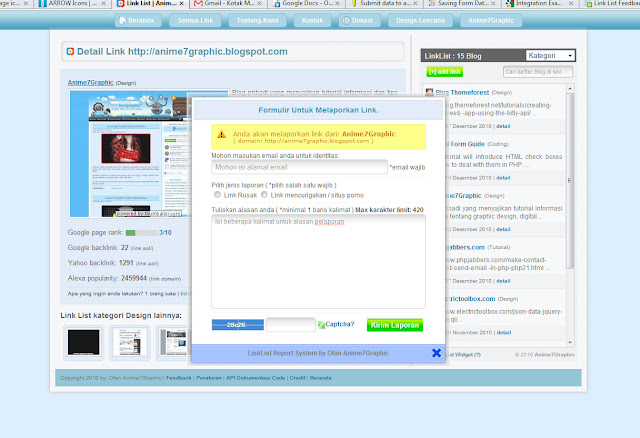Viewport: 640px width, 438px height.
Task: Switch to the Saving Form Dat... tab
Action: coord(462,4)
